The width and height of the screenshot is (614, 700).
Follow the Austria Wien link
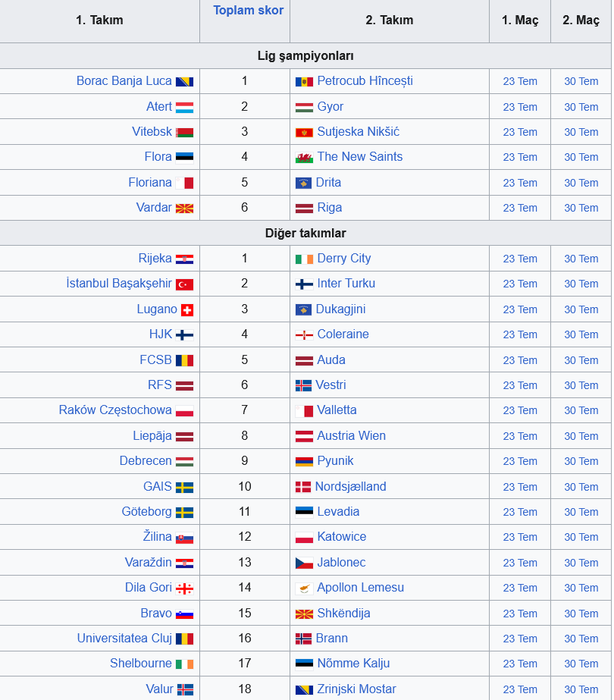click(351, 435)
